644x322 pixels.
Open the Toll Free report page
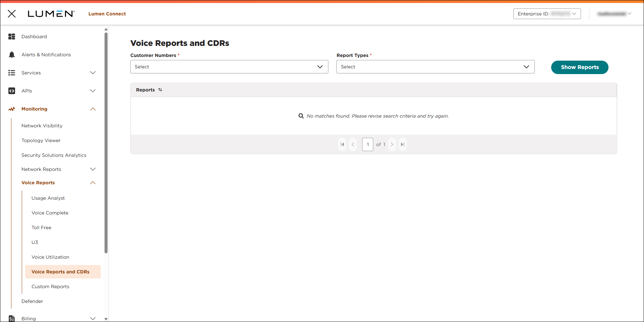click(41, 227)
